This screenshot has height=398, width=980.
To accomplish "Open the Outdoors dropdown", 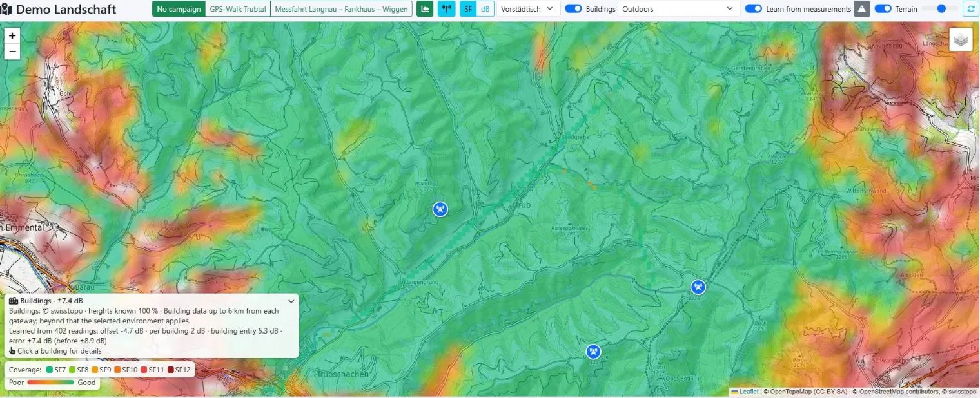I will pyautogui.click(x=678, y=9).
